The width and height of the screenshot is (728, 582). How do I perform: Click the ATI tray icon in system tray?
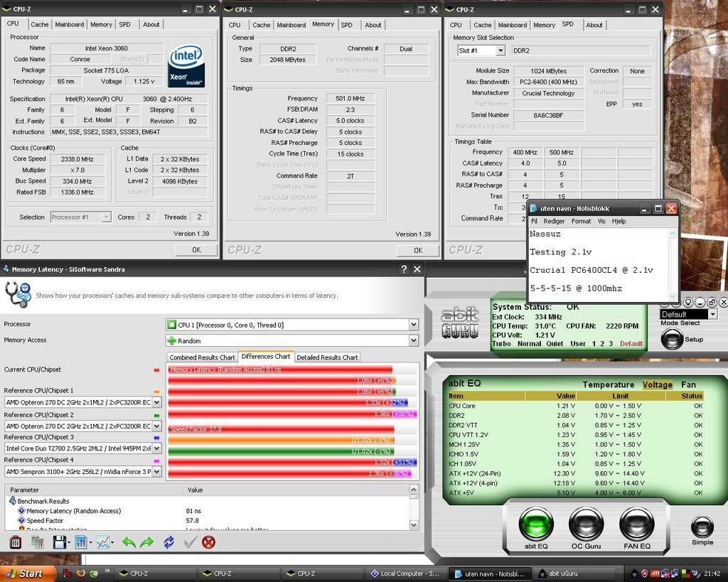click(x=655, y=573)
